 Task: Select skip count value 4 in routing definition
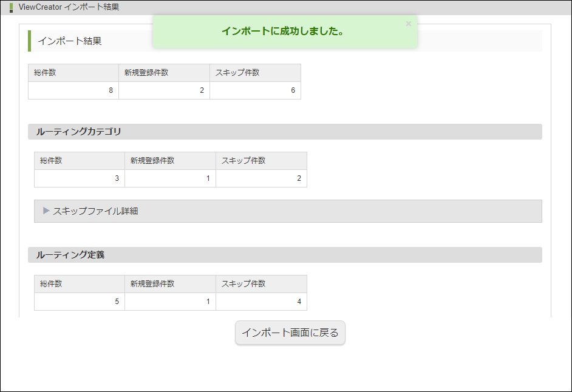point(299,302)
